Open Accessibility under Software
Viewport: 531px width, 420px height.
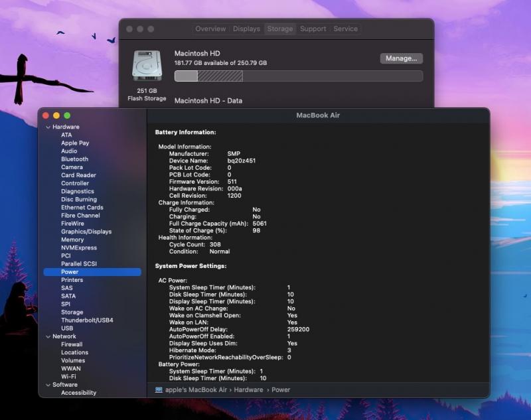78,393
